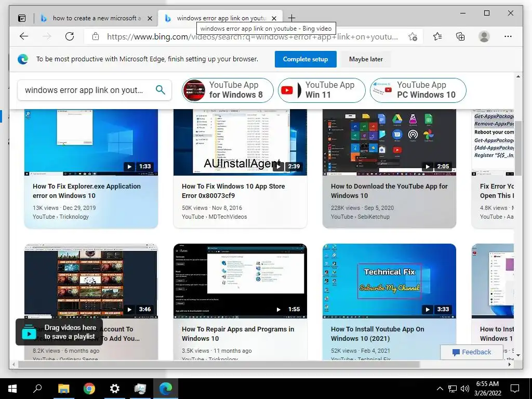532x399 pixels.
Task: Play the 3:46 video play icon
Action: point(129,310)
